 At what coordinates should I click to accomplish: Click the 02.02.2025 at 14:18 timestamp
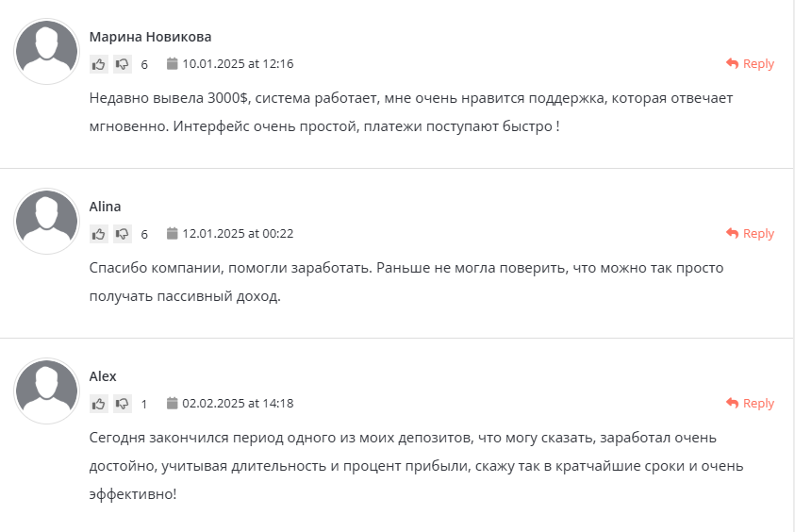[x=238, y=404]
